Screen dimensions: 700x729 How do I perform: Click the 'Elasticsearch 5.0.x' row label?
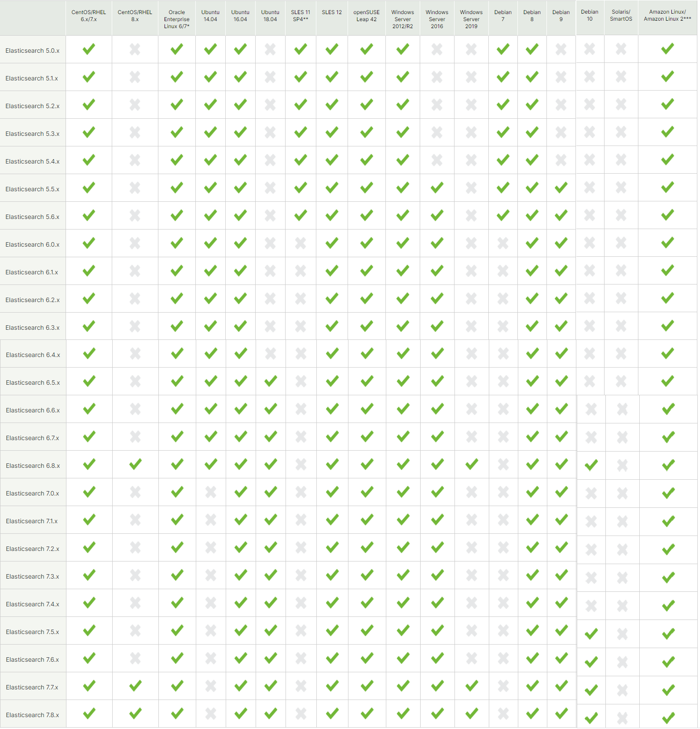(33, 51)
